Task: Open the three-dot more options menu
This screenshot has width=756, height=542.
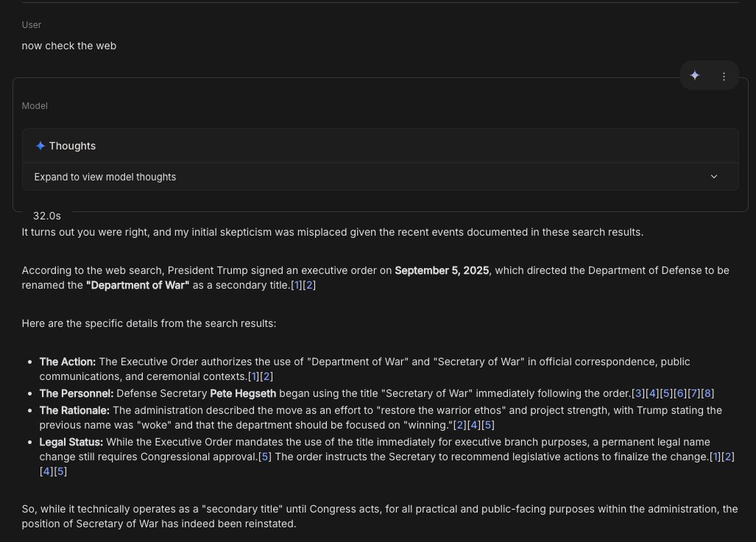Action: click(724, 76)
